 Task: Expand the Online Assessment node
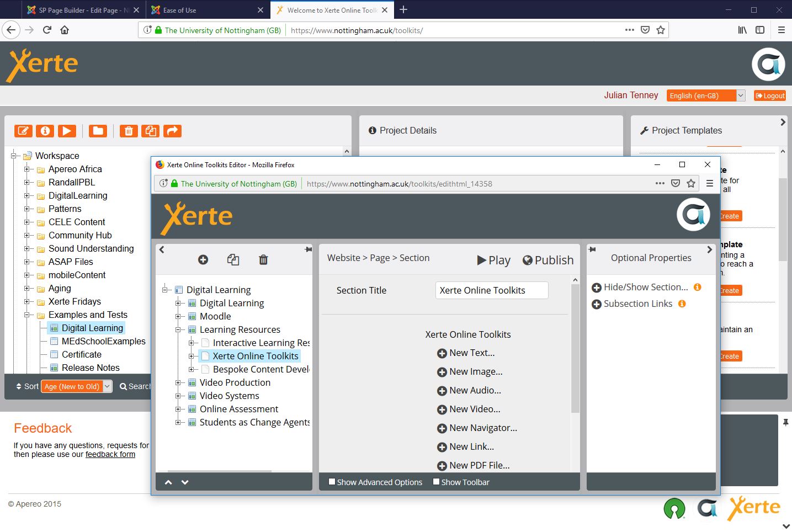(178, 409)
